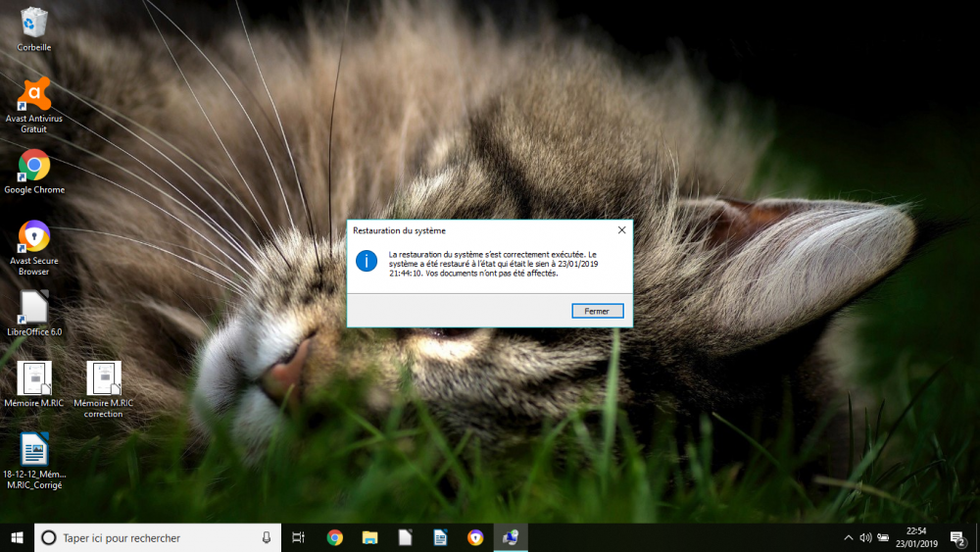Select the System Restore taskbar icon

511,537
